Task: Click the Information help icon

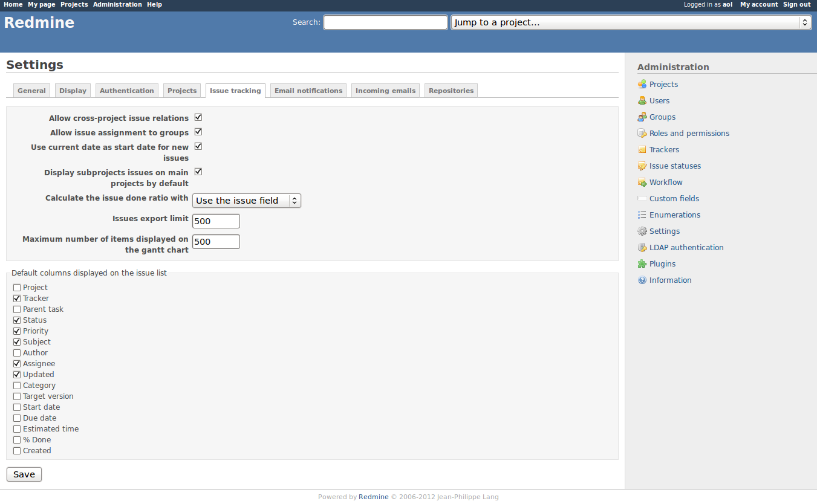Action: (x=642, y=280)
